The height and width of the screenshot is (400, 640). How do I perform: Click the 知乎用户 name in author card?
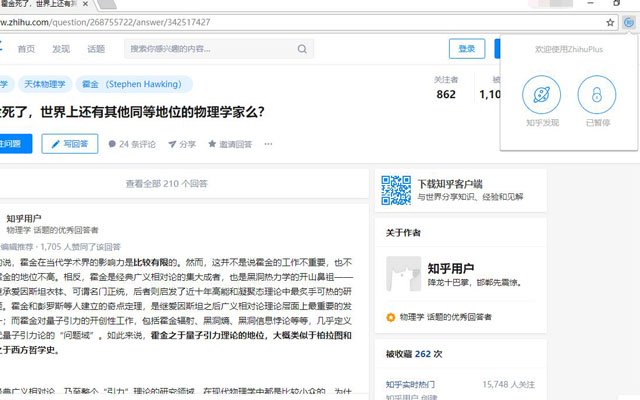click(451, 269)
